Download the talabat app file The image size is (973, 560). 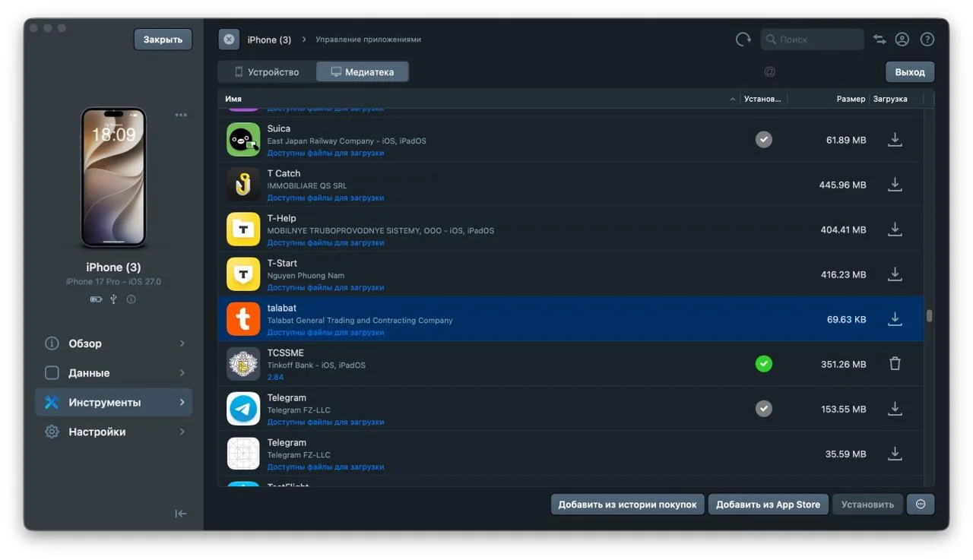click(x=895, y=319)
